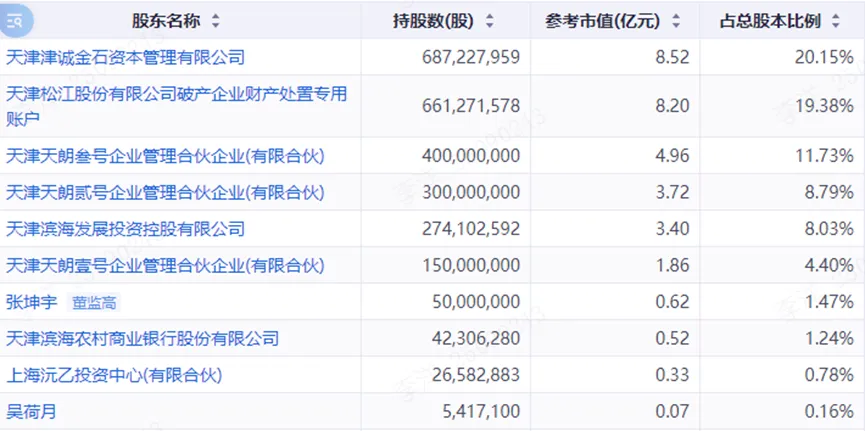The image size is (865, 431).
Task: Sort by 股东名称 using its sort arrows
Action: pos(215,22)
